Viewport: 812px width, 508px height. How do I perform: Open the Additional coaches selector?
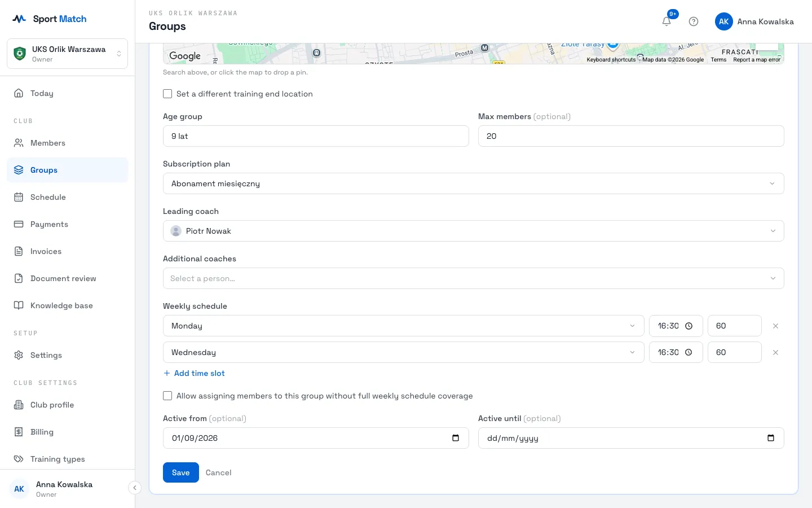474,278
